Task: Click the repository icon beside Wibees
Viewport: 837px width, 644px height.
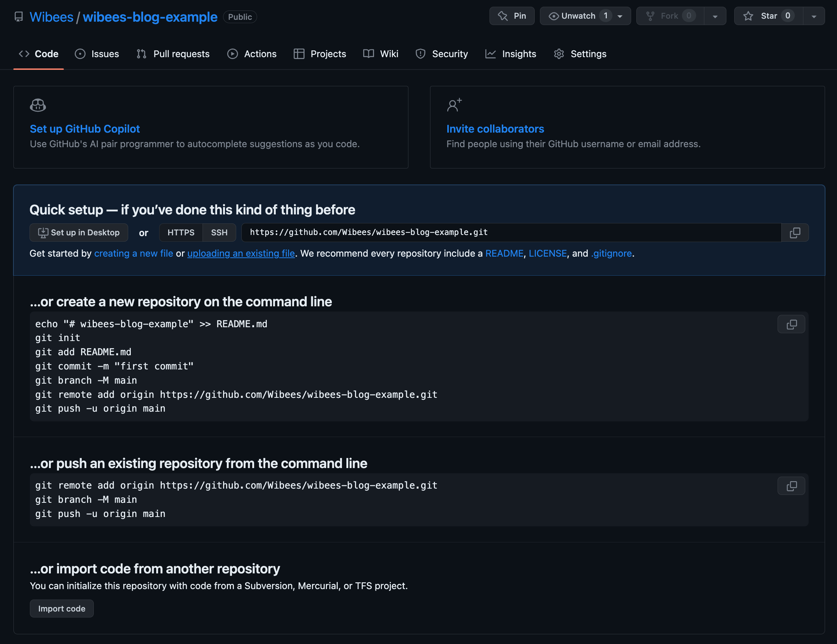Action: [x=18, y=17]
